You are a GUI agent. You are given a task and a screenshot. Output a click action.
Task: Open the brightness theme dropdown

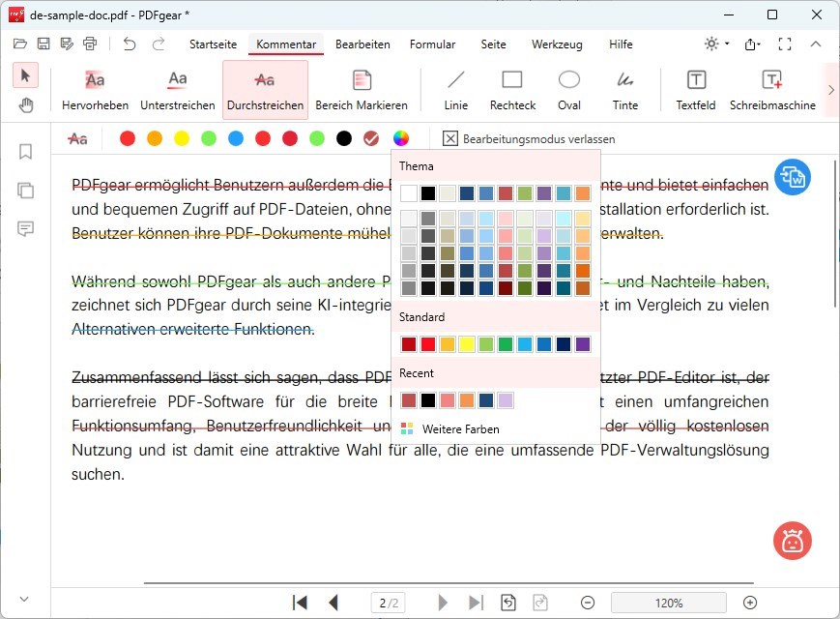pyautogui.click(x=716, y=44)
